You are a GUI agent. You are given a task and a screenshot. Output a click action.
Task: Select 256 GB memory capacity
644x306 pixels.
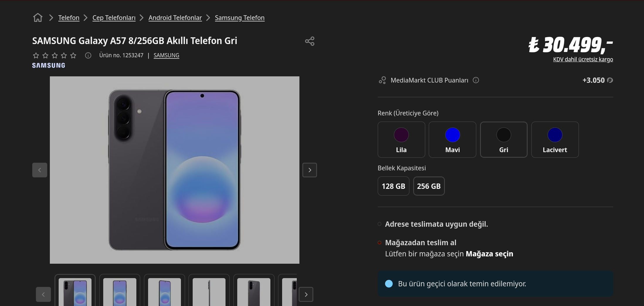click(x=429, y=186)
